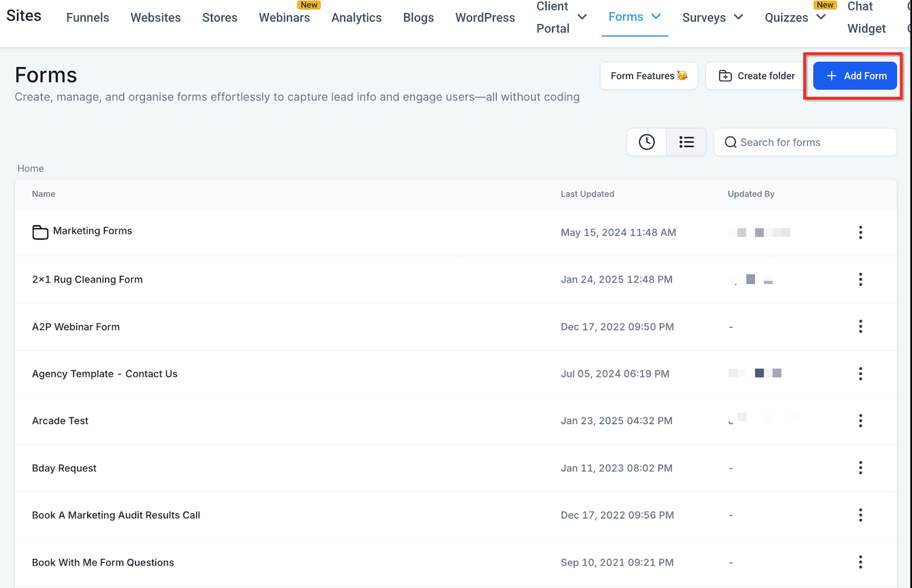Open the Marketing Forms folder

[92, 231]
